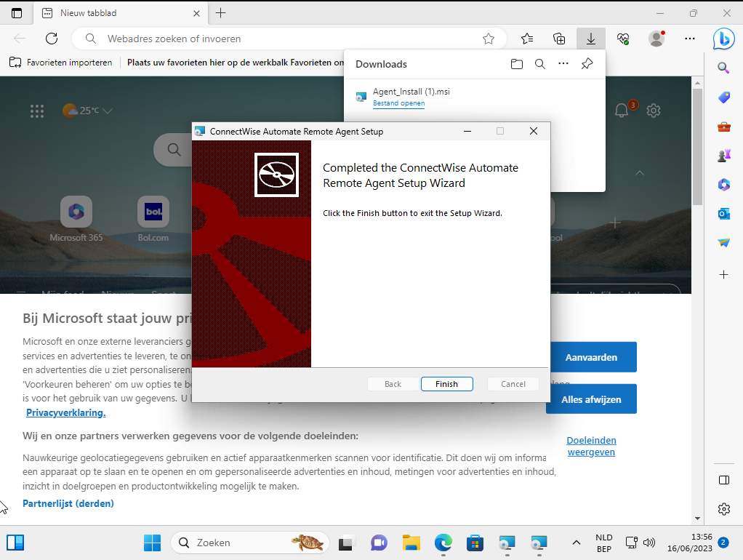The image size is (743, 560).
Task: Click the Downloads toolbar button in Edge
Action: coord(590,39)
